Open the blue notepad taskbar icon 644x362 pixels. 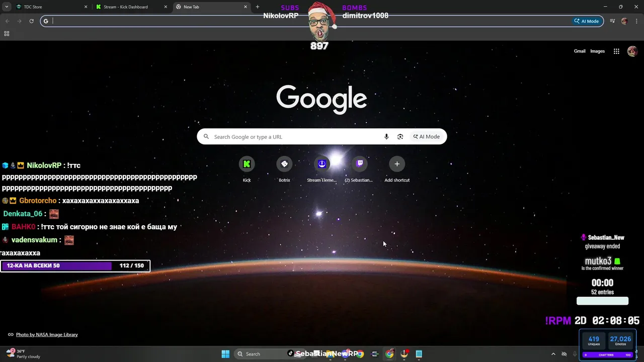pyautogui.click(x=419, y=354)
